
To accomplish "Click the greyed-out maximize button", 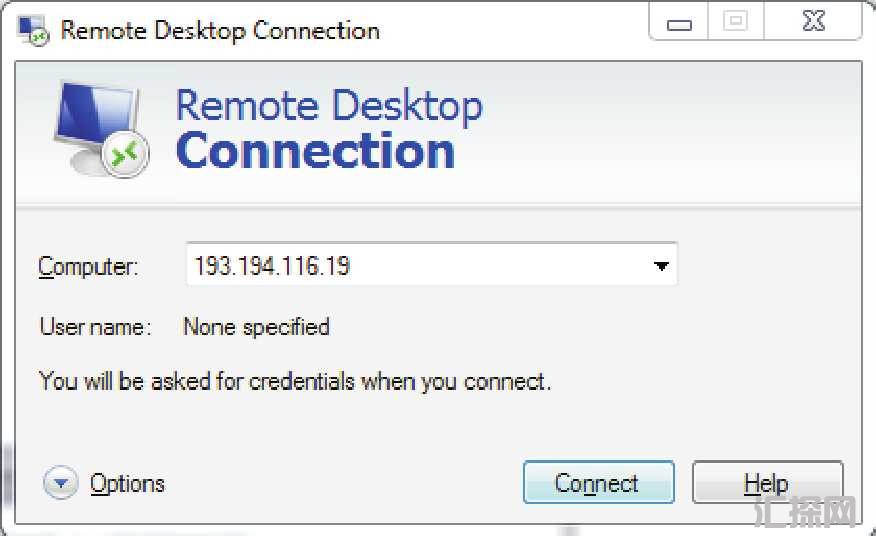I will (735, 22).
